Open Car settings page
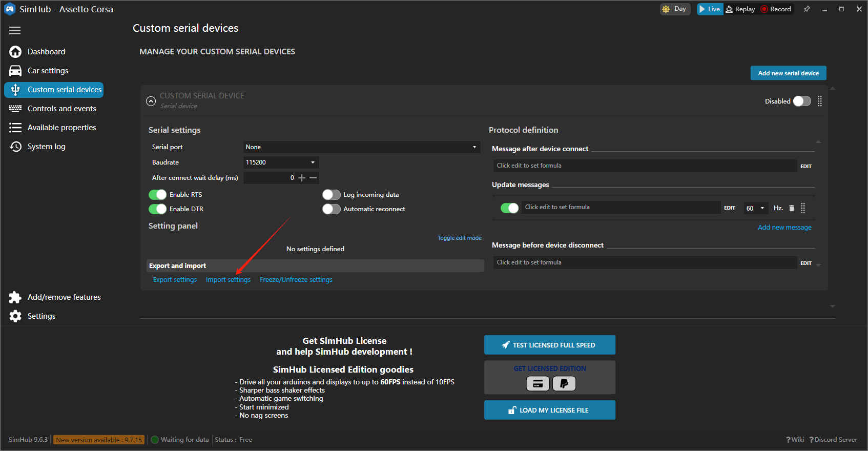 tap(48, 71)
